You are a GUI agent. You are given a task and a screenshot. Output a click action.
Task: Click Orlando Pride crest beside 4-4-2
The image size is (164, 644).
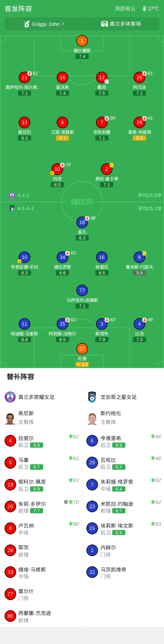pyautogui.click(x=12, y=195)
